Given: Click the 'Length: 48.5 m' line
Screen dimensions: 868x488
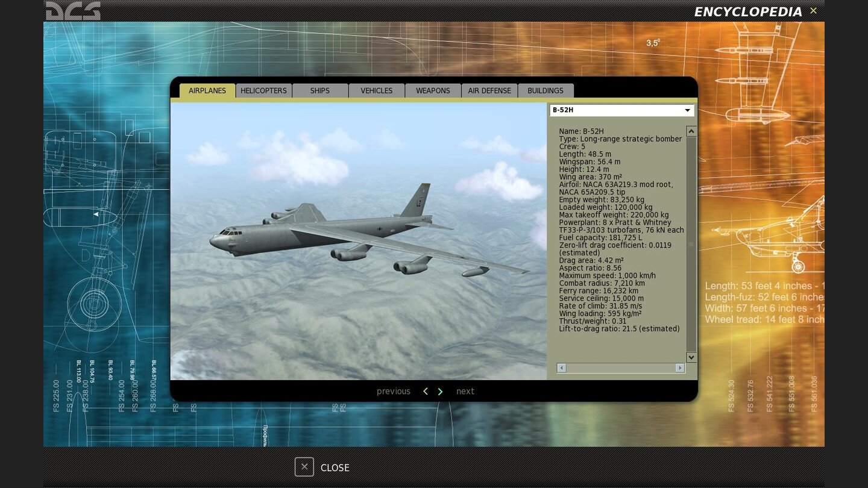Looking at the screenshot, I should (585, 154).
